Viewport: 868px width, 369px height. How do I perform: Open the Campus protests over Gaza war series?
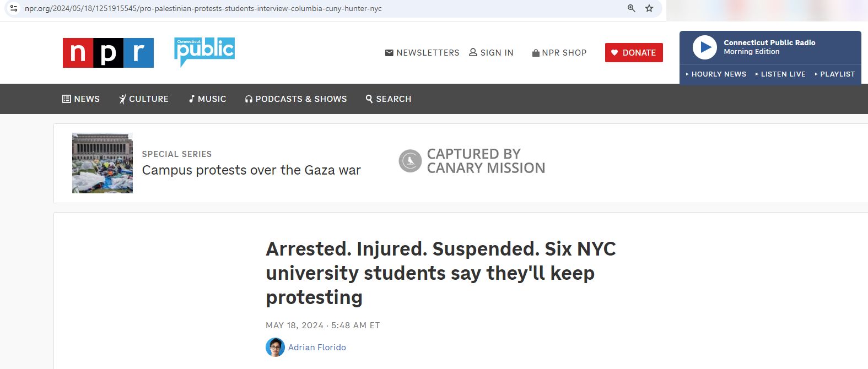(251, 170)
